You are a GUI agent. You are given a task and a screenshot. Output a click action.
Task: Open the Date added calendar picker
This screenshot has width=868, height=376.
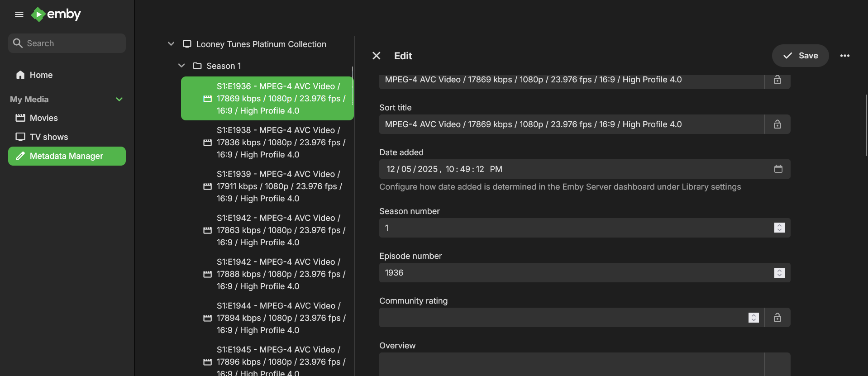coord(778,169)
